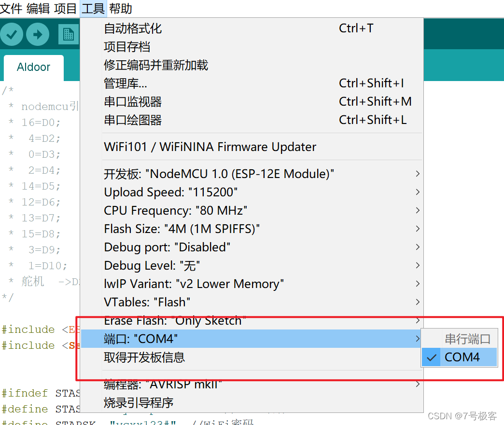Image resolution: width=504 pixels, height=425 pixels.
Task: Expand the 开发板 NodeMCU 1.0 submenu
Action: point(252,174)
